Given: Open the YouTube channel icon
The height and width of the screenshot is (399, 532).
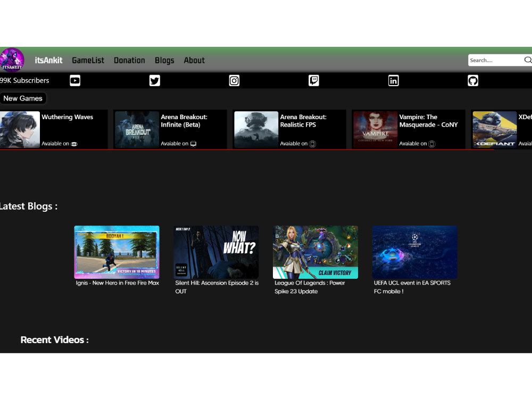Looking at the screenshot, I should 75,81.
